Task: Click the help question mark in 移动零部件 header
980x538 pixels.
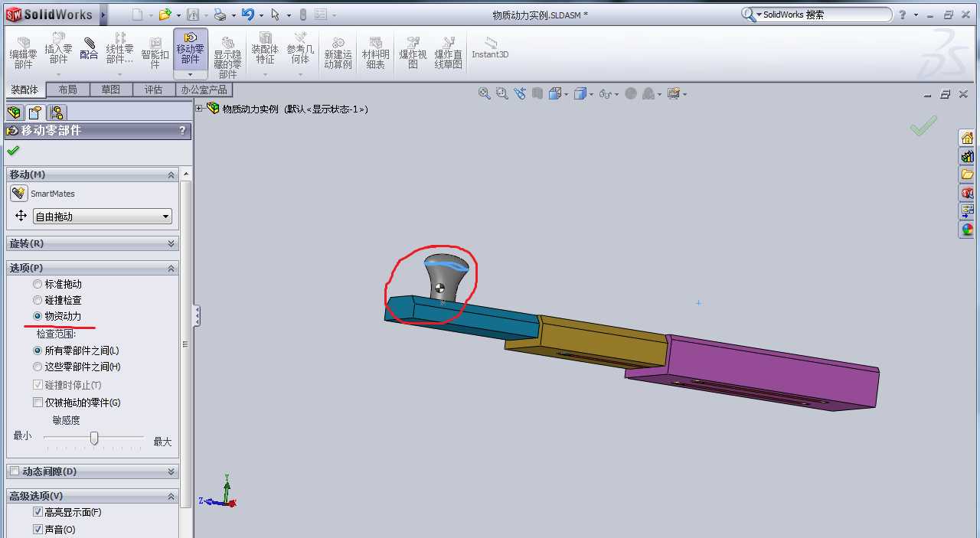Action: pos(182,131)
